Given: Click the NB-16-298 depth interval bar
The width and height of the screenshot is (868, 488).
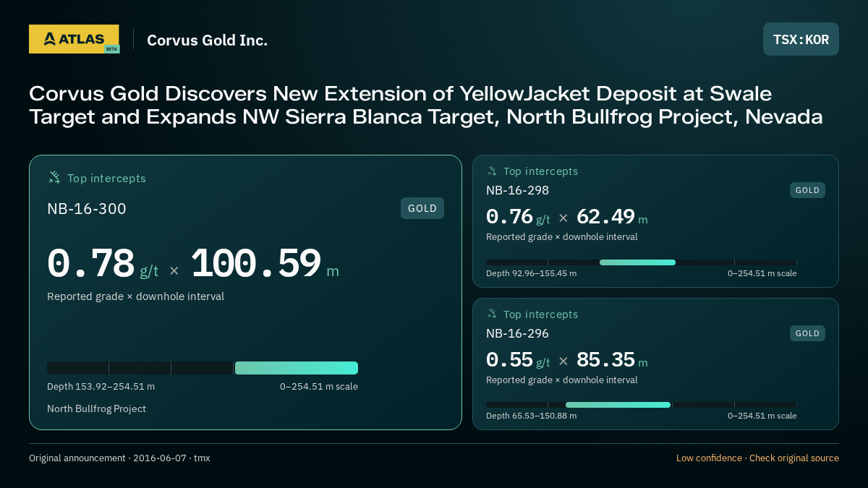Looking at the screenshot, I should (642, 262).
